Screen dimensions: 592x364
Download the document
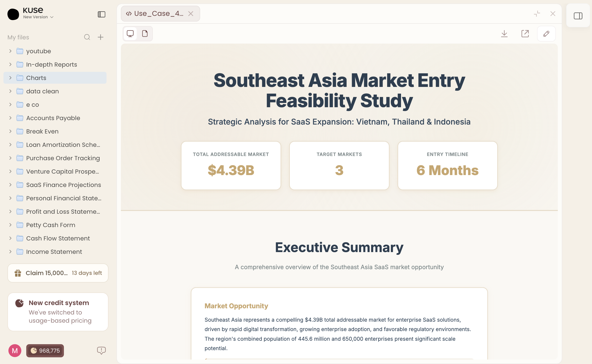(x=504, y=34)
